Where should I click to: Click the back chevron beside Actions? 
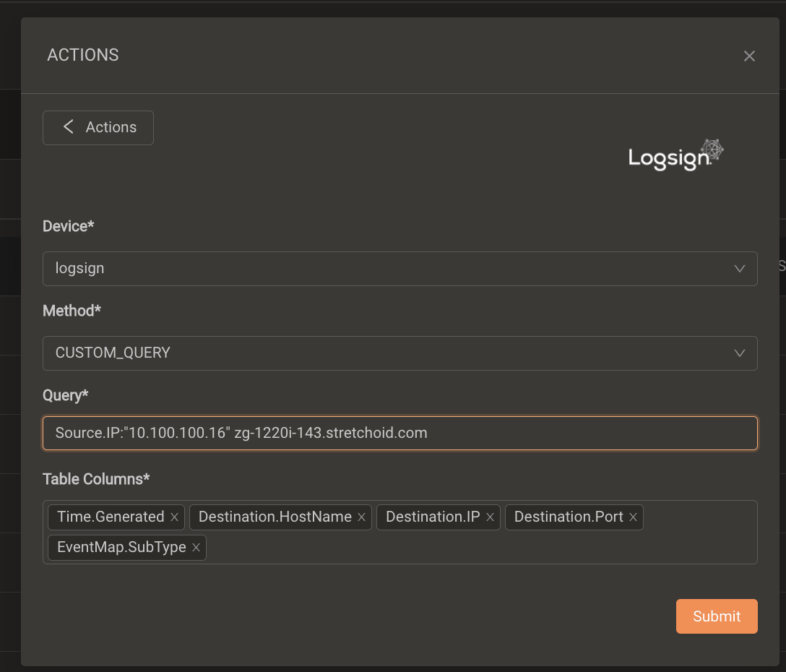coord(69,126)
